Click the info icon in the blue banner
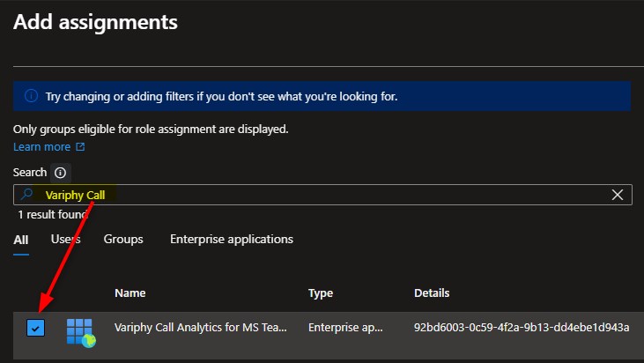644x363 pixels. (x=31, y=96)
